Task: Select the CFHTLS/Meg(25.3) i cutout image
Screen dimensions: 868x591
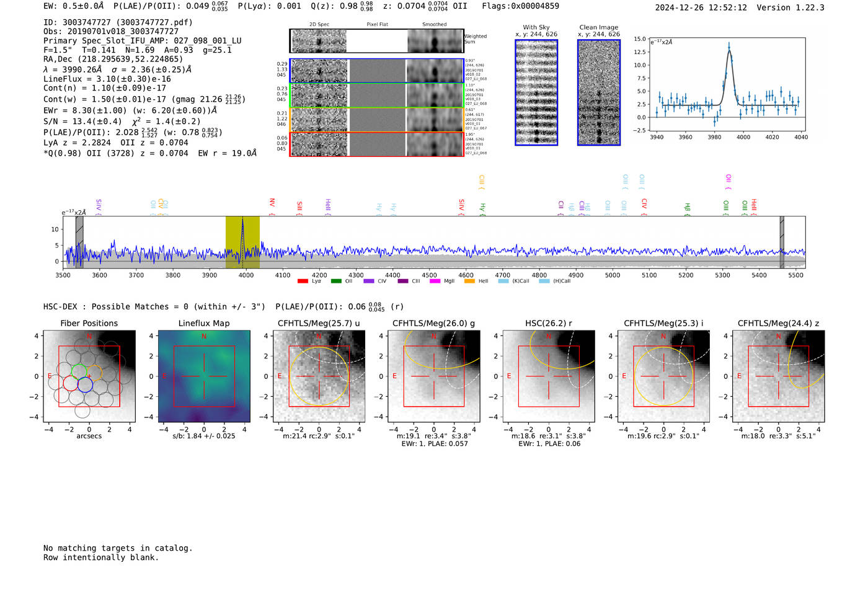Action: [x=663, y=376]
